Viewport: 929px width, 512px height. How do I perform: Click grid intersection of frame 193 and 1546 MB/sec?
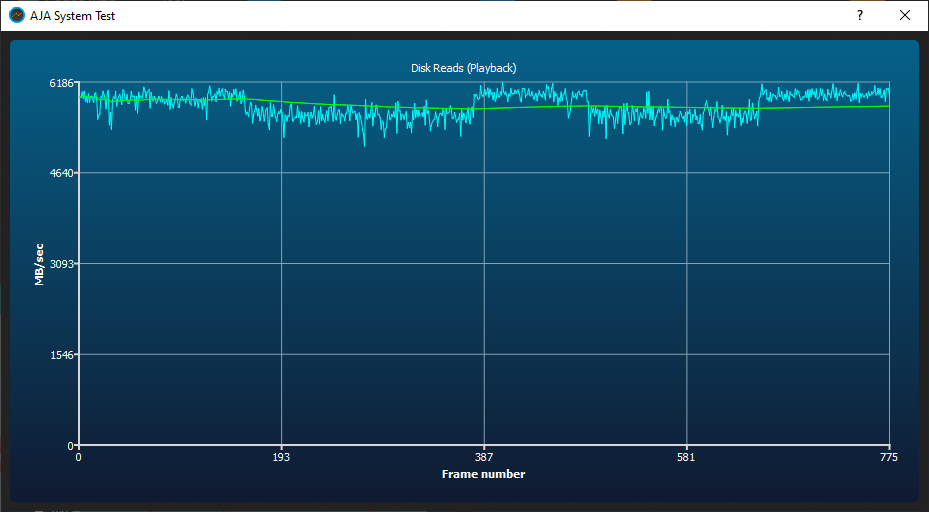tap(282, 355)
